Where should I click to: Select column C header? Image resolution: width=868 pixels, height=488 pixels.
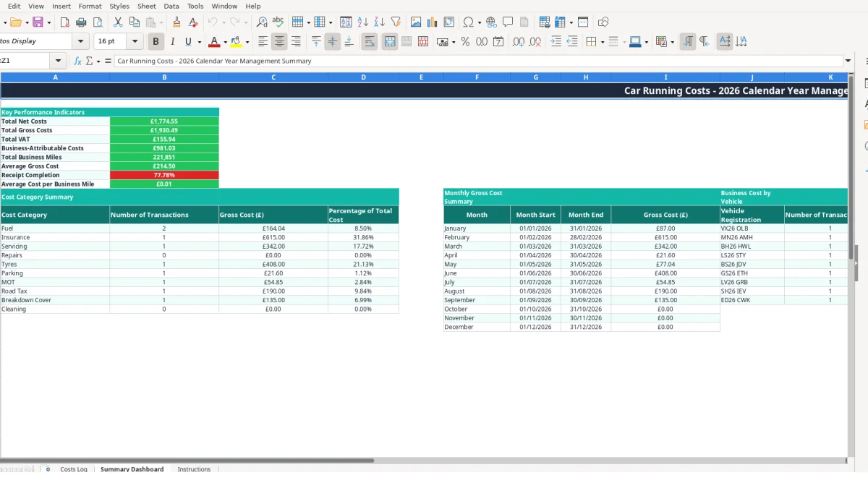tap(273, 77)
